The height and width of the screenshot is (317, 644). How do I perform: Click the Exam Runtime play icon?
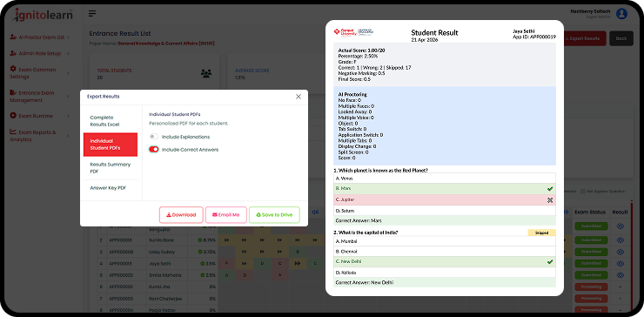[13, 116]
